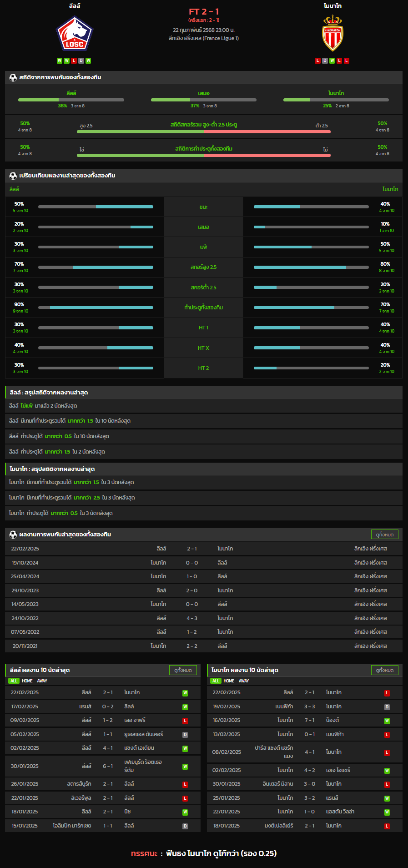Click the L badge on the 22/02/2025 Monaco row
The width and height of the screenshot is (408, 868).
coord(387,693)
